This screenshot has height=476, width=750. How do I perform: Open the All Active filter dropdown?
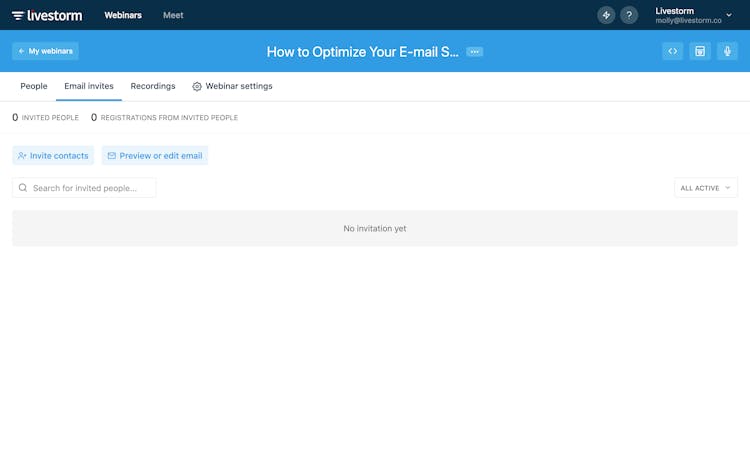pos(706,188)
